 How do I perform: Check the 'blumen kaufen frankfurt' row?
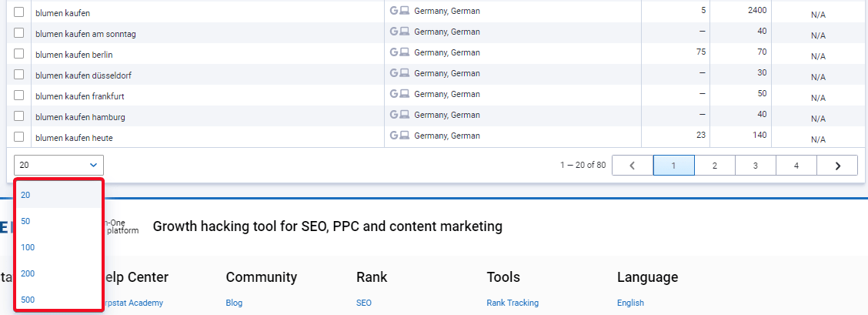(x=18, y=96)
